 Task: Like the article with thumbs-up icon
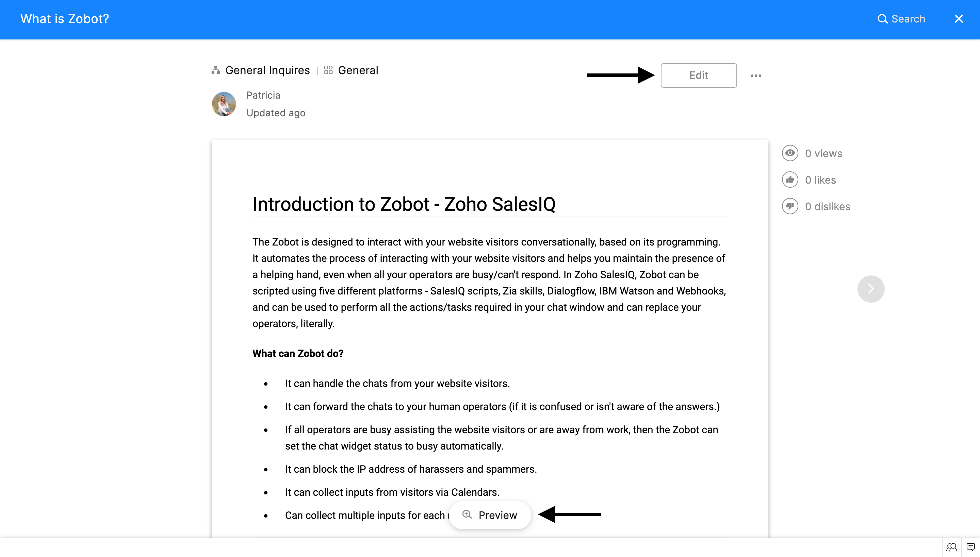(x=790, y=180)
